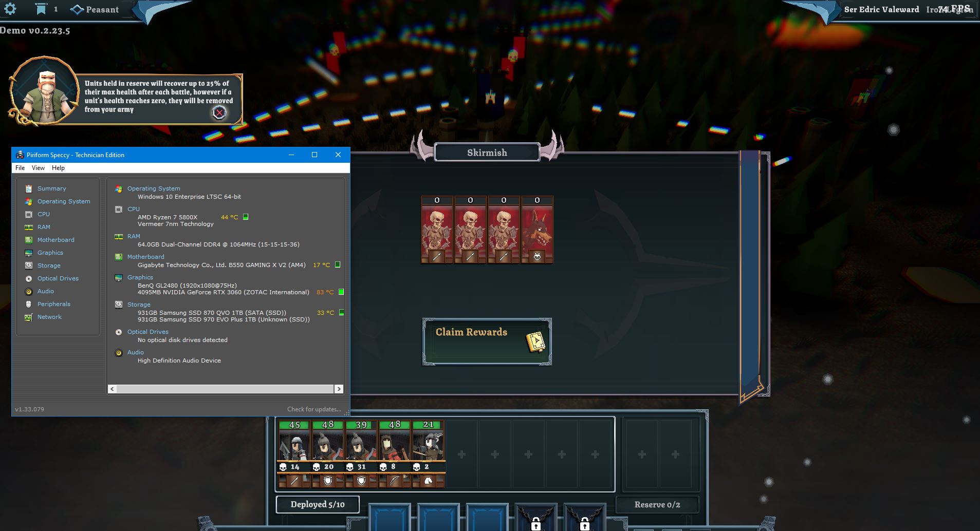Open the RAM heading link in summary
Screen dimensions: 980x531
[134, 236]
